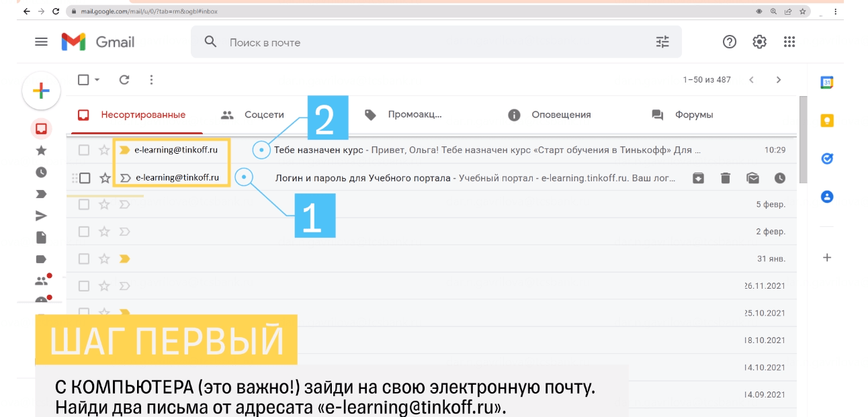The width and height of the screenshot is (868, 417).
Task: Open Google Keep from the right sidebar
Action: [x=828, y=120]
